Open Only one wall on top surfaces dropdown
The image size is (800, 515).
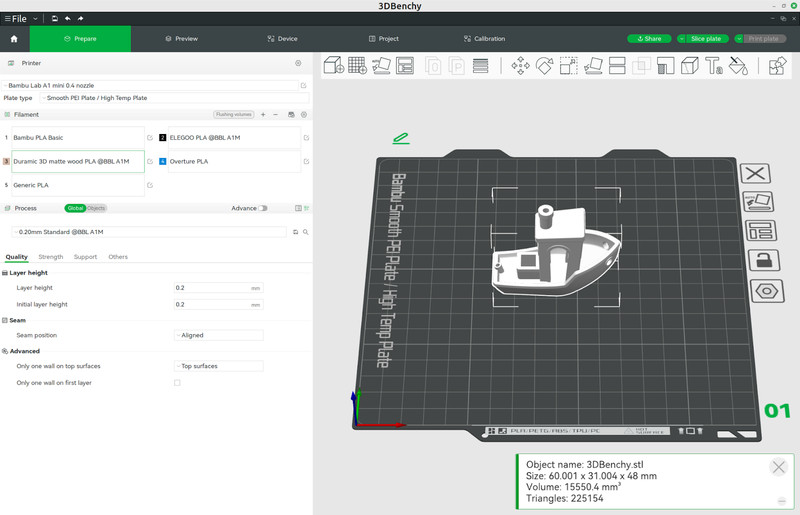coord(219,366)
